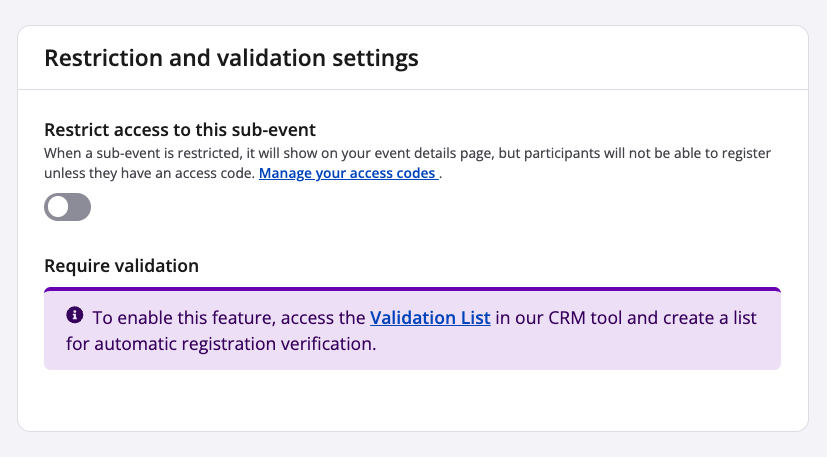The width and height of the screenshot is (827, 457).
Task: Click empty space below the purple banner
Action: [x=412, y=400]
